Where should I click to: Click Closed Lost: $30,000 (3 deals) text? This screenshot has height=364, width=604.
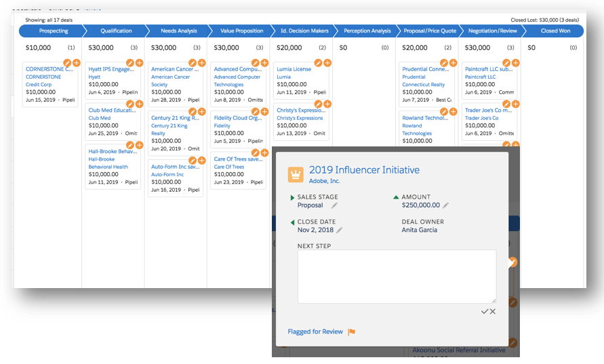point(544,20)
